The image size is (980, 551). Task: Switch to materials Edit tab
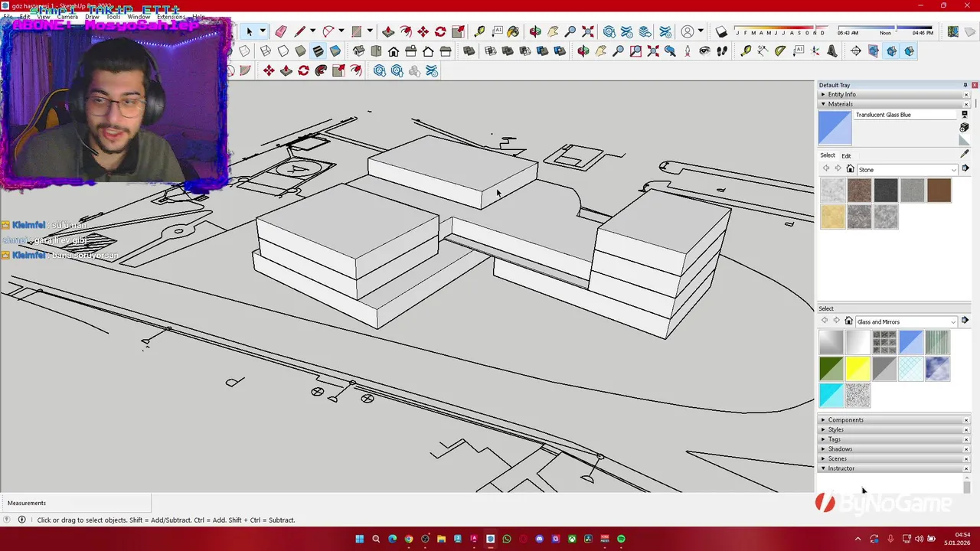tap(846, 155)
